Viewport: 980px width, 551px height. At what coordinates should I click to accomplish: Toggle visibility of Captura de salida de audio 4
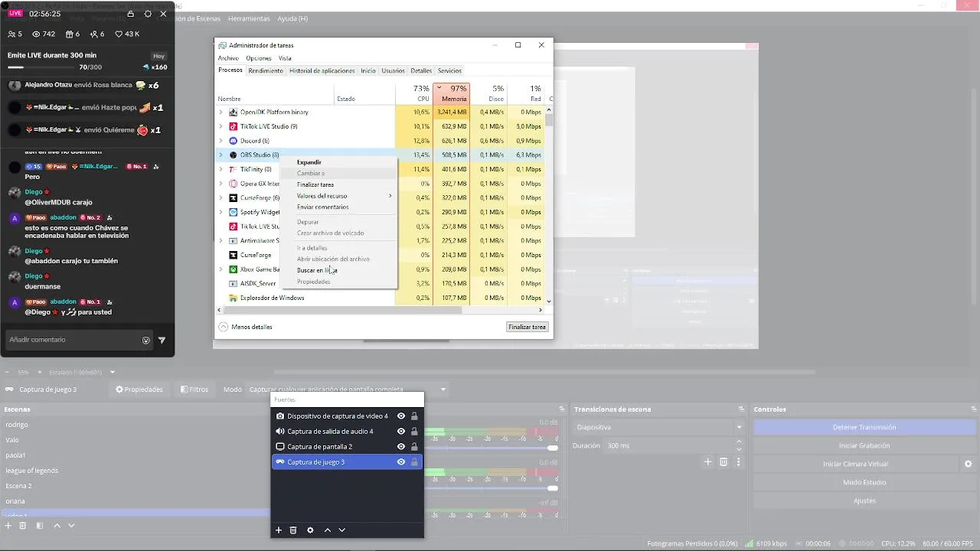pos(400,432)
